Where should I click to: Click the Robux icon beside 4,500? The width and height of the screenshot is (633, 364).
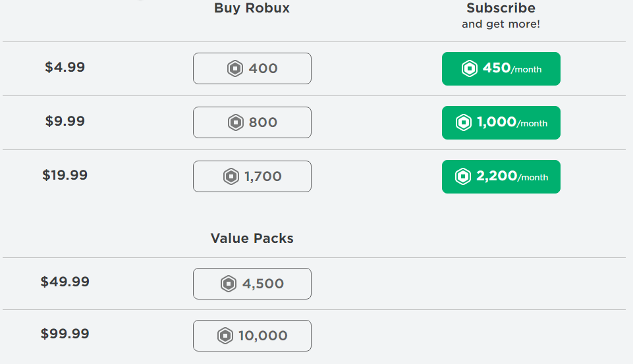(x=229, y=284)
